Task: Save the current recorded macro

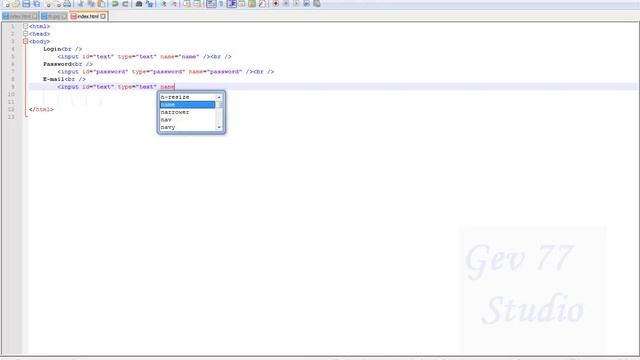Action: pos(317,4)
